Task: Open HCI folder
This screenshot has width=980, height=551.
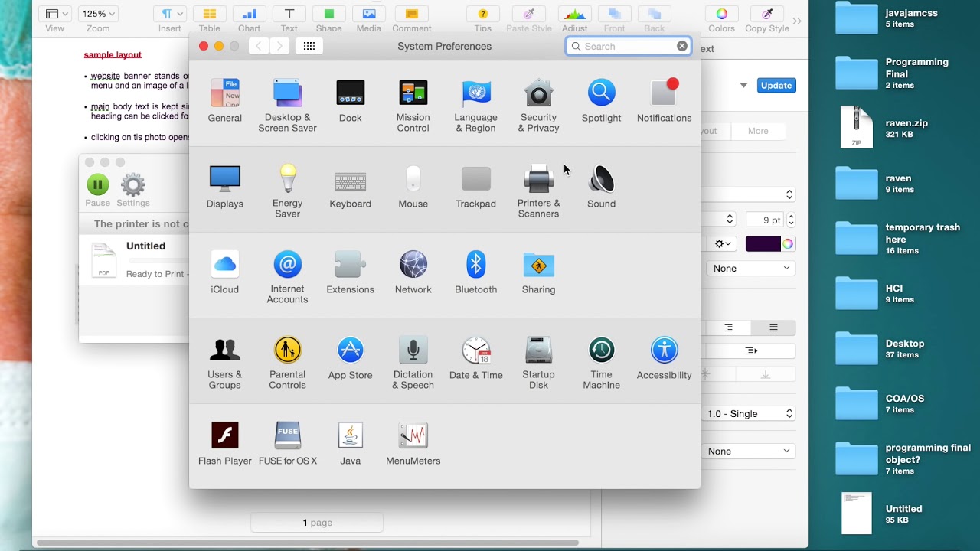Action: [874, 294]
